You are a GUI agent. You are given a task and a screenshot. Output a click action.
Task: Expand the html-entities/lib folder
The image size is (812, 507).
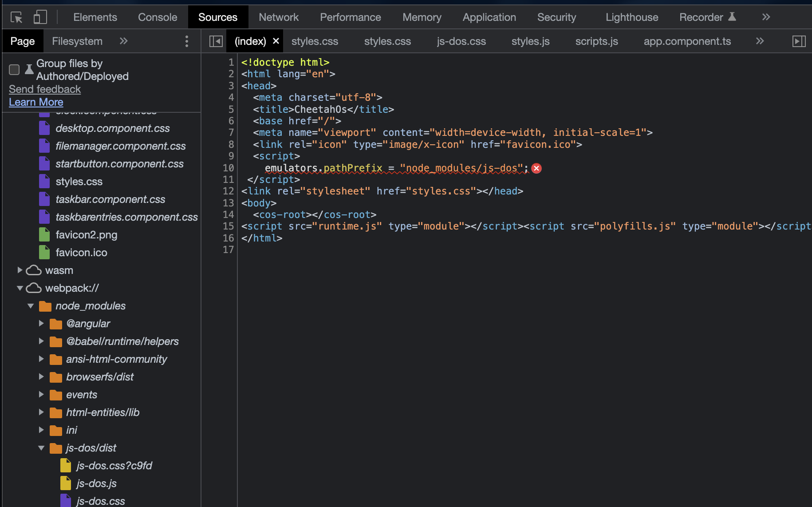[x=41, y=412]
